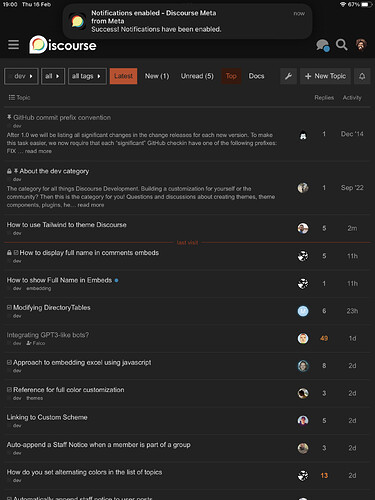Go to Discourse home logo
This screenshot has height=500, width=375.
coord(63,45)
